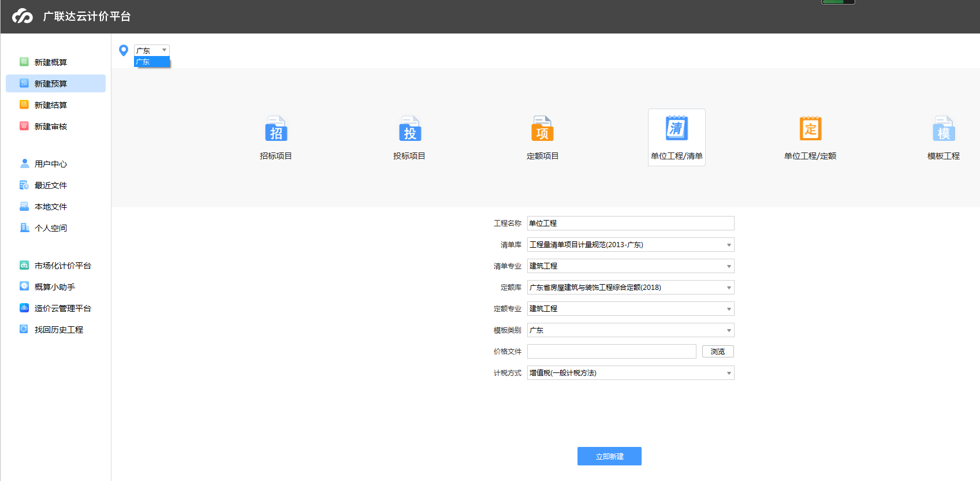The height and width of the screenshot is (481, 980).
Task: Click the 单位工程/定额 label text
Action: [x=810, y=156]
